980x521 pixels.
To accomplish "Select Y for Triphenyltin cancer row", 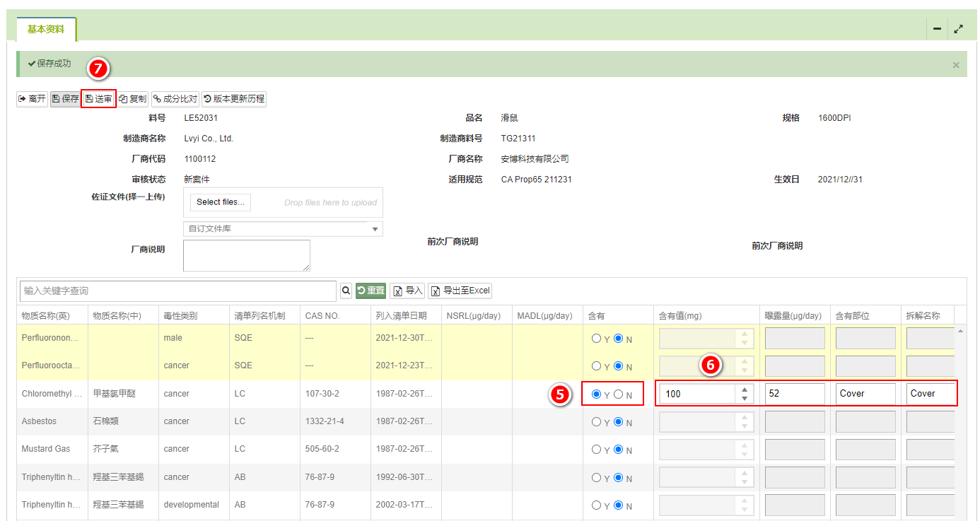I will pos(597,478).
